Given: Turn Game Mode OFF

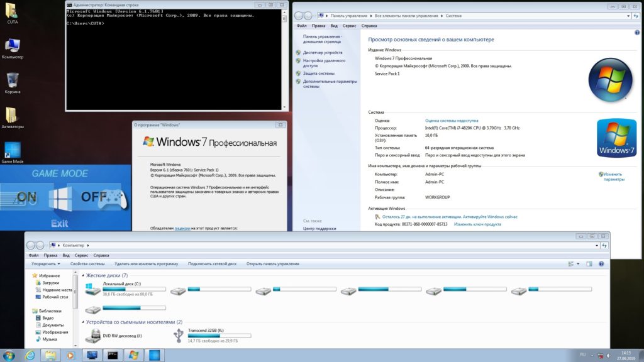Looking at the screenshot, I should tap(94, 197).
